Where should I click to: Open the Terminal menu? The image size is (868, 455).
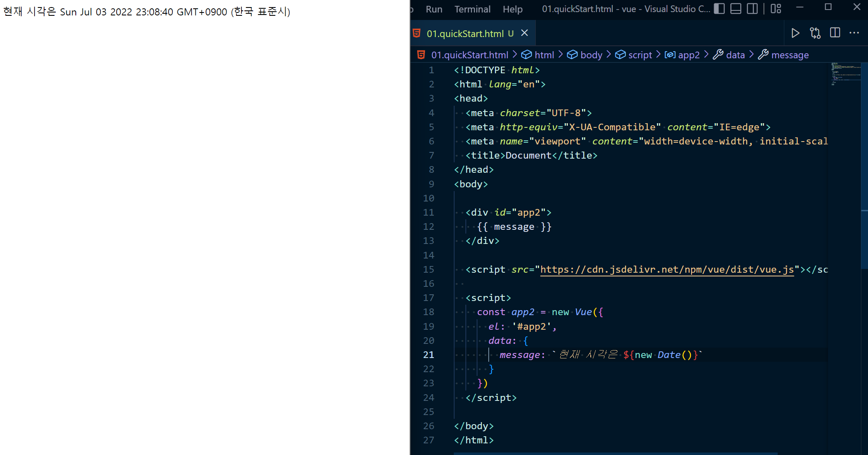point(472,9)
